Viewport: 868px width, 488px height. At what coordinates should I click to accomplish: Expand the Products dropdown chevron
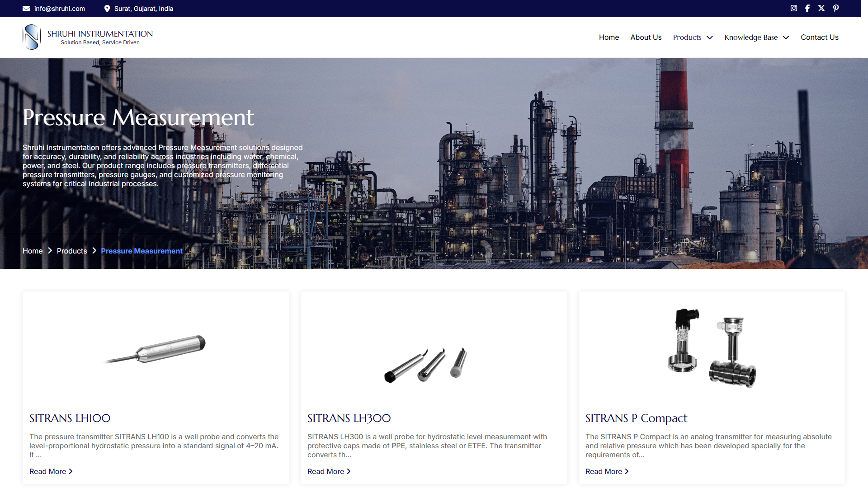[710, 38]
